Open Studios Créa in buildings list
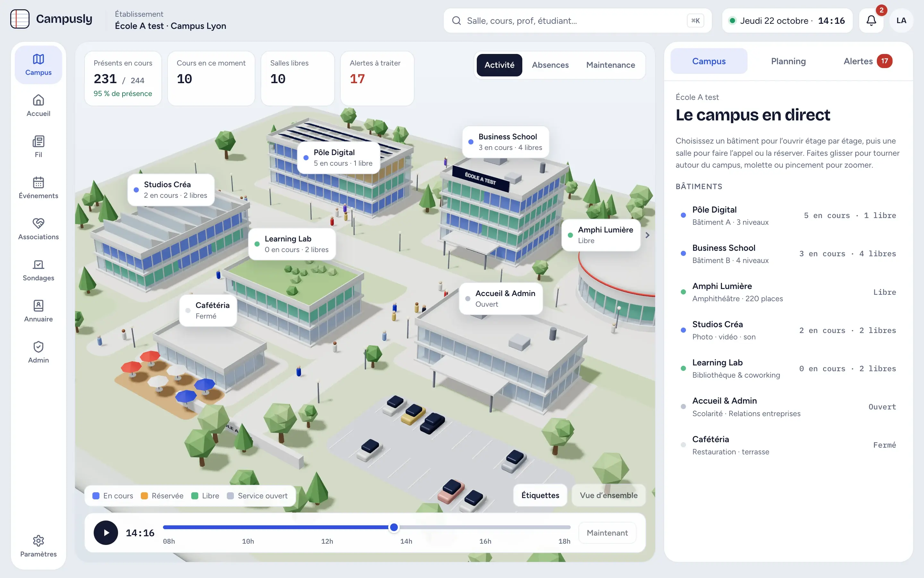 [789, 330]
